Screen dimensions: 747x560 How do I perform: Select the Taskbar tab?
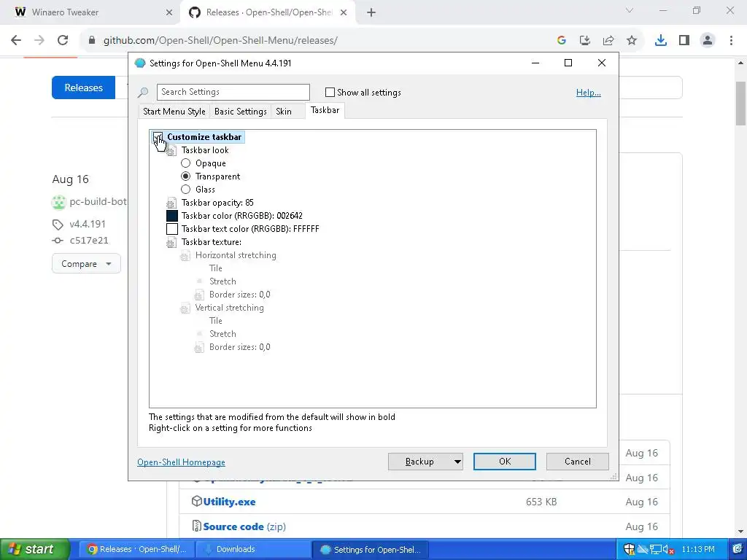click(325, 110)
